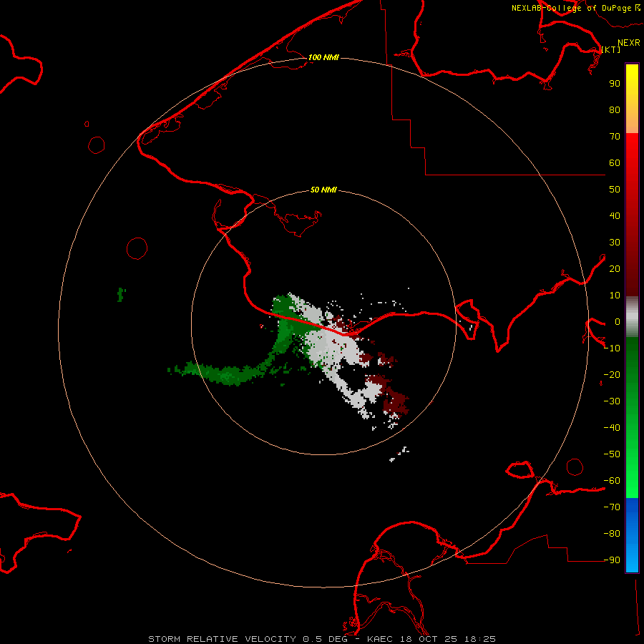Click the 90 value on velocity scale
The width and height of the screenshot is (644, 644).
615,84
